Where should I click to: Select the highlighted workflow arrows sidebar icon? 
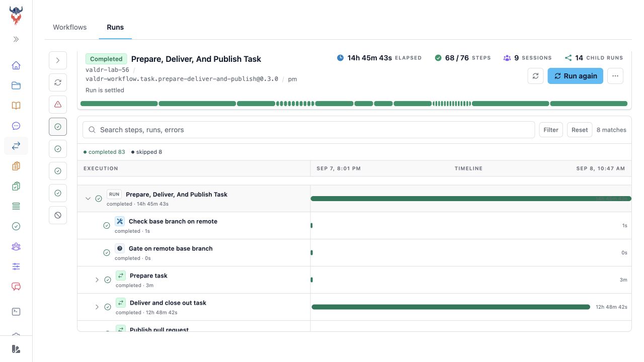(16, 146)
